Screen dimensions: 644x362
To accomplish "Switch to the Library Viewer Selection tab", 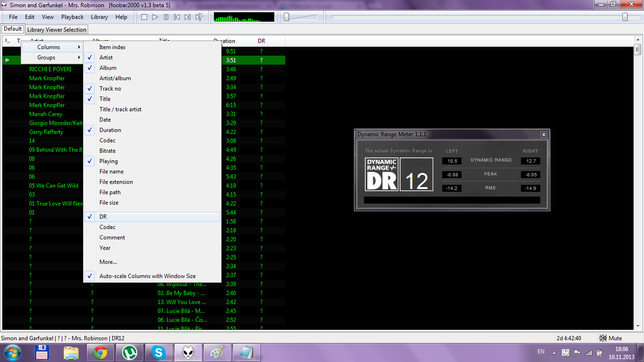I will [x=57, y=30].
